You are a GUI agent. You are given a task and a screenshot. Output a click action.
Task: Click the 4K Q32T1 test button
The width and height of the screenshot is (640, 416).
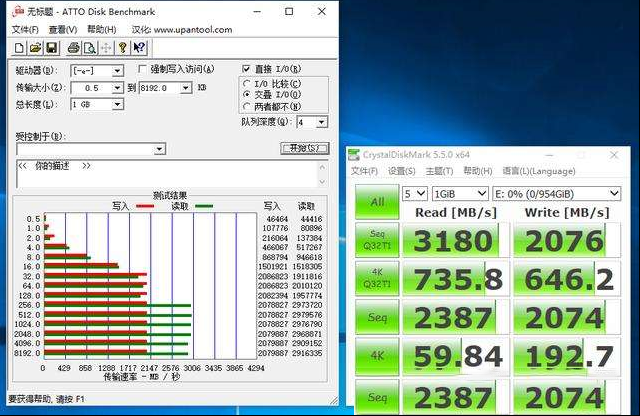coord(377,278)
